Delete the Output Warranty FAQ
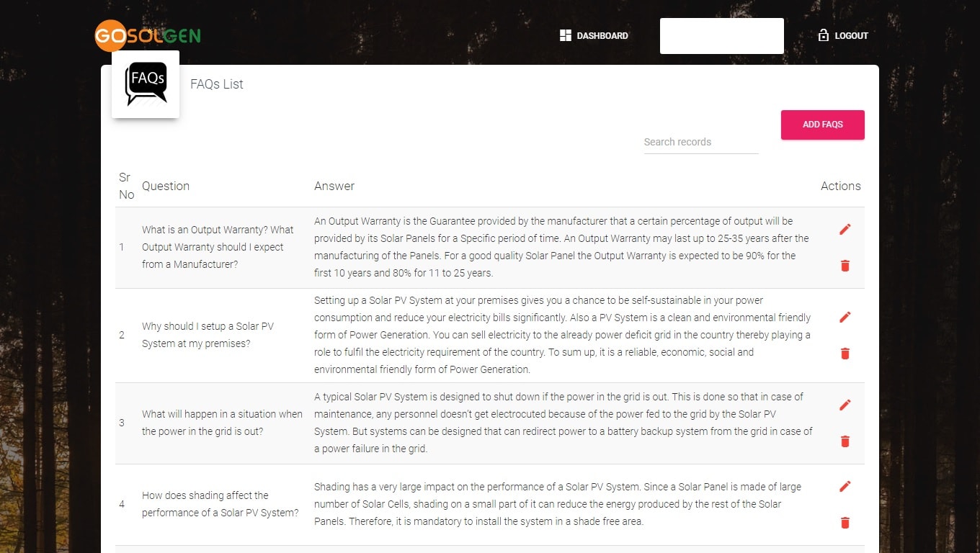Image resolution: width=980 pixels, height=553 pixels. click(x=845, y=266)
